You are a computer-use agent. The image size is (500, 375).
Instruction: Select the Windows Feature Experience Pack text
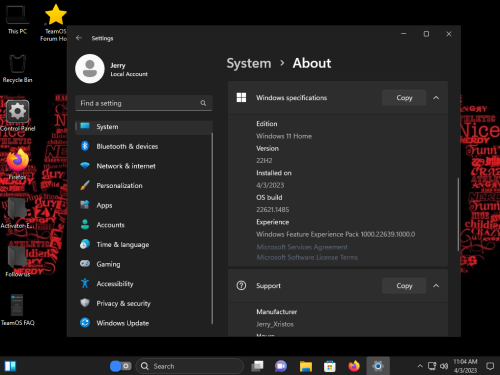(336, 234)
